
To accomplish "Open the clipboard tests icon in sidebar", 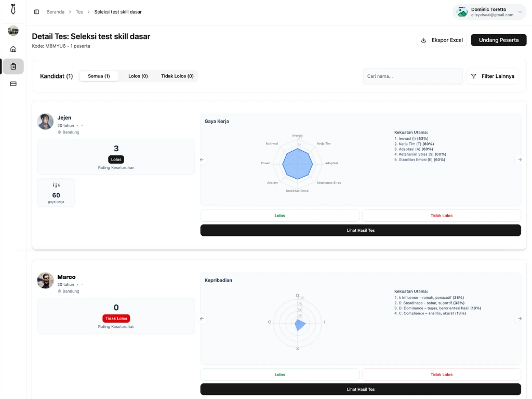I will tap(13, 66).
